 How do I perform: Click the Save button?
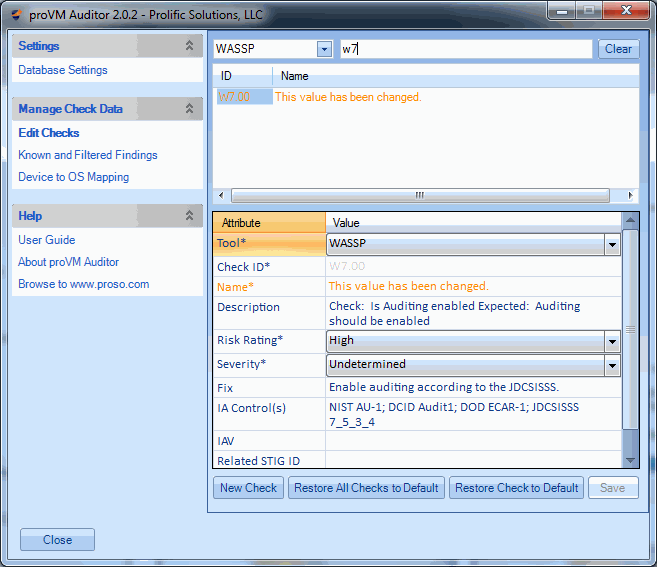click(613, 488)
